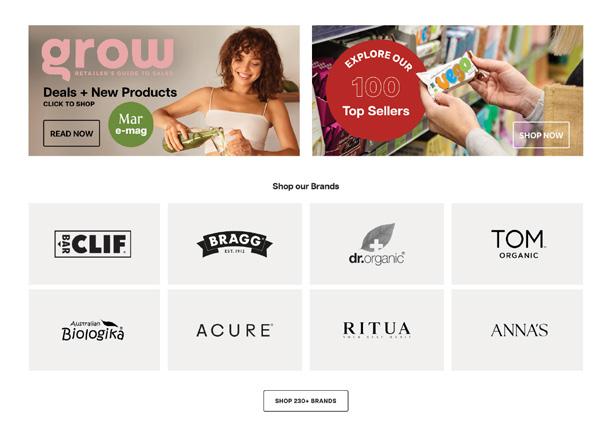The height and width of the screenshot is (430, 614).
Task: Open the Australian Biologika logo tile
Action: pos(94,330)
